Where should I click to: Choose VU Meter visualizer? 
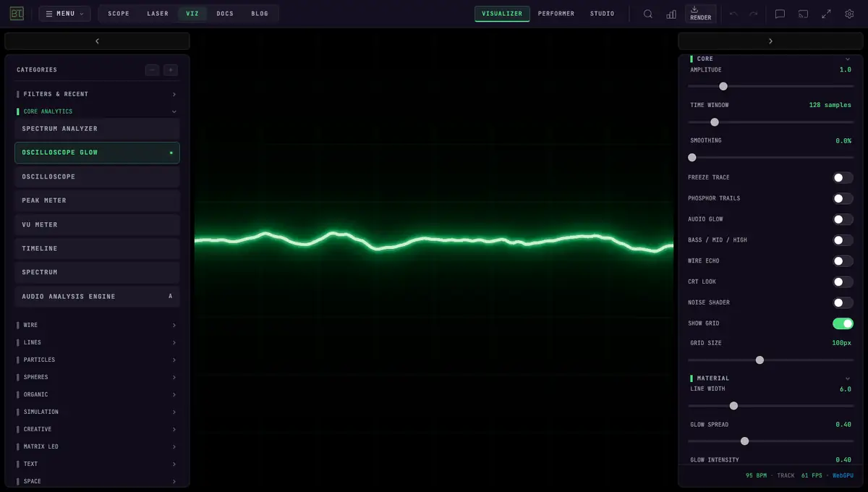[97, 225]
